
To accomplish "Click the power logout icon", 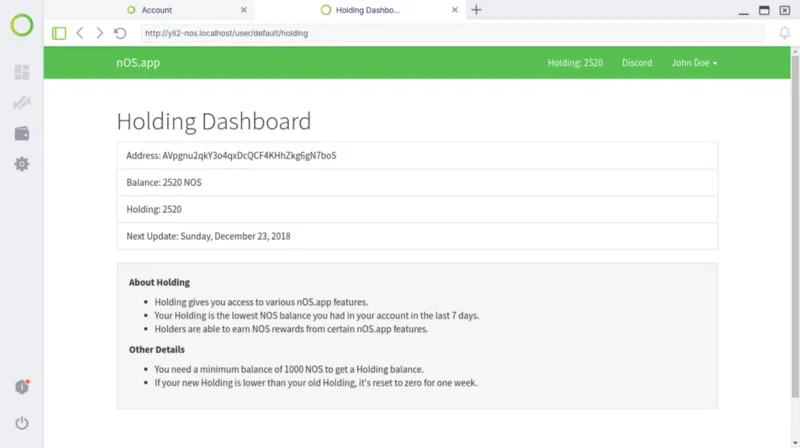I will 22,422.
